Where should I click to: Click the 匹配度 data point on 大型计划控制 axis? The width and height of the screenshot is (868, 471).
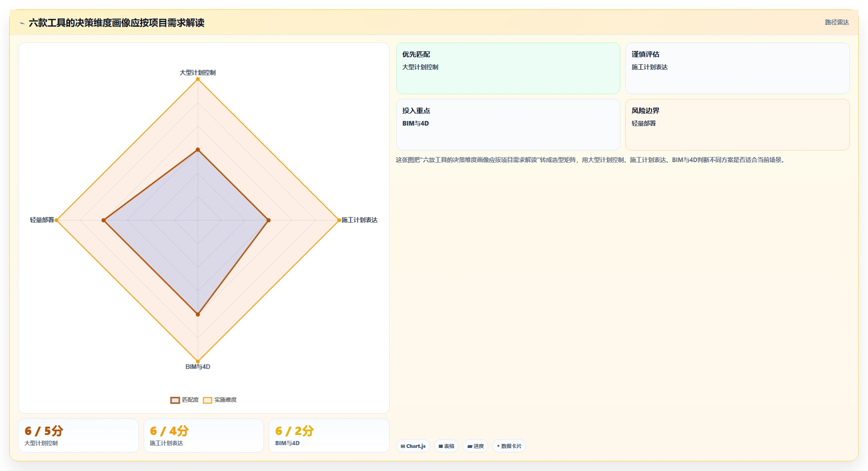pyautogui.click(x=198, y=150)
